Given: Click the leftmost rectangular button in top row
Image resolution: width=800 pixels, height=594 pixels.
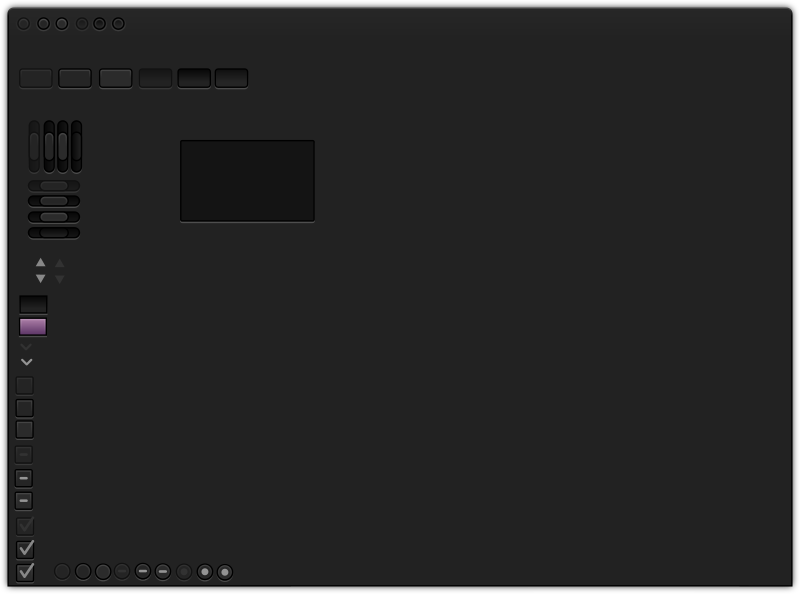Looking at the screenshot, I should [x=36, y=78].
